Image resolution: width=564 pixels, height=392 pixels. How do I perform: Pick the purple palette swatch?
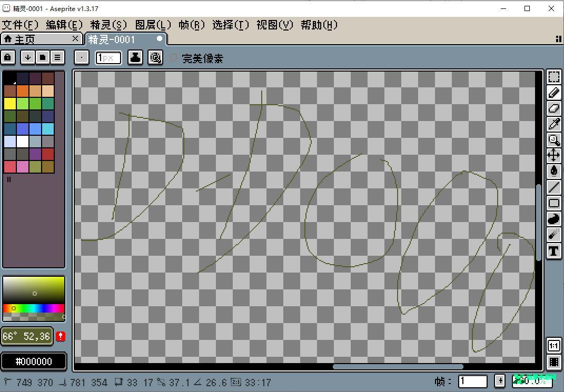(x=35, y=154)
